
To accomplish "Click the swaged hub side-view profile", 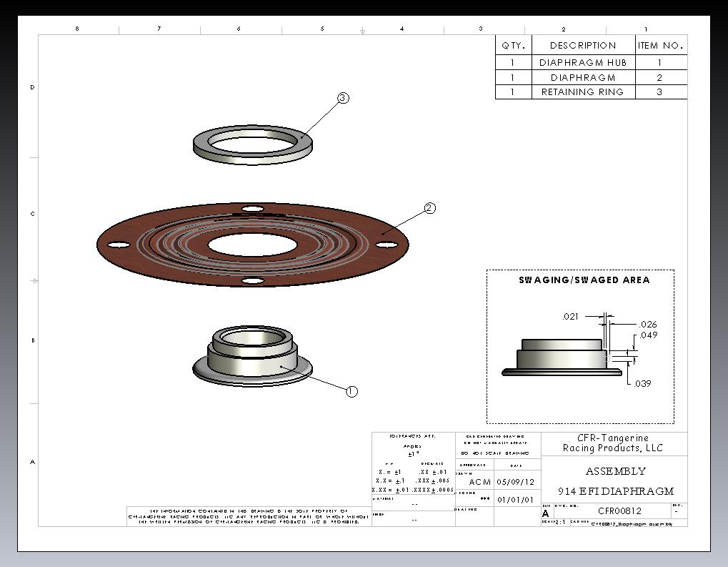I will click(561, 357).
